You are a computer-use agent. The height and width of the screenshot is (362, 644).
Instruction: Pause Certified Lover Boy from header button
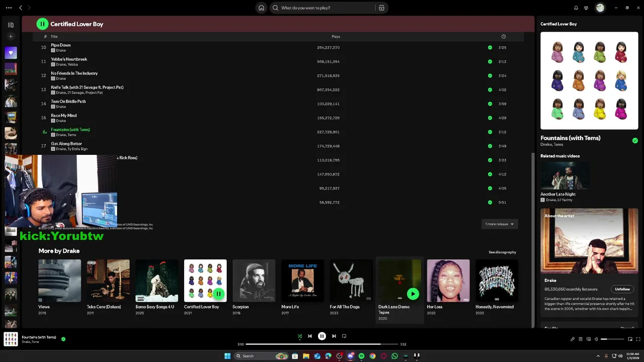(42, 24)
